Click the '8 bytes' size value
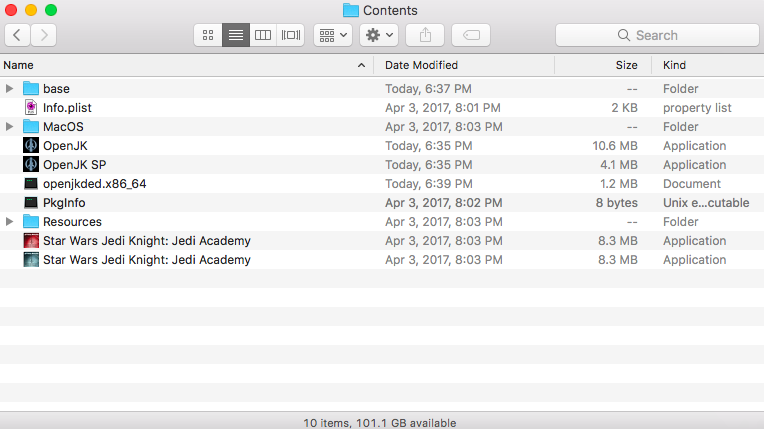 (616, 203)
